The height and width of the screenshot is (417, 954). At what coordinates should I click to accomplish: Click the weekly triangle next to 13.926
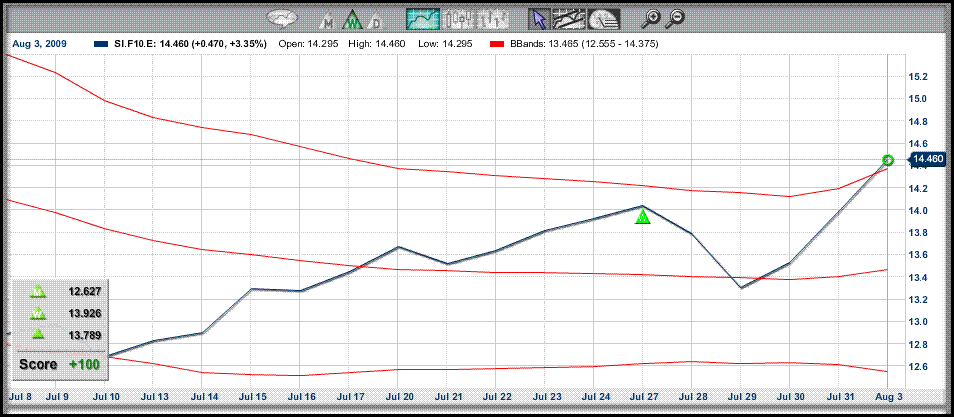click(38, 314)
